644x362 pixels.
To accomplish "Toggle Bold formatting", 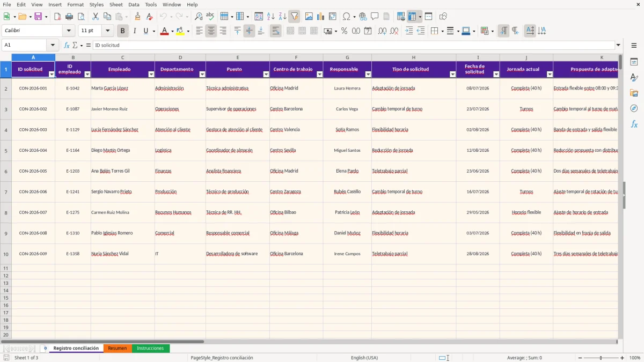I will click(x=122, y=31).
